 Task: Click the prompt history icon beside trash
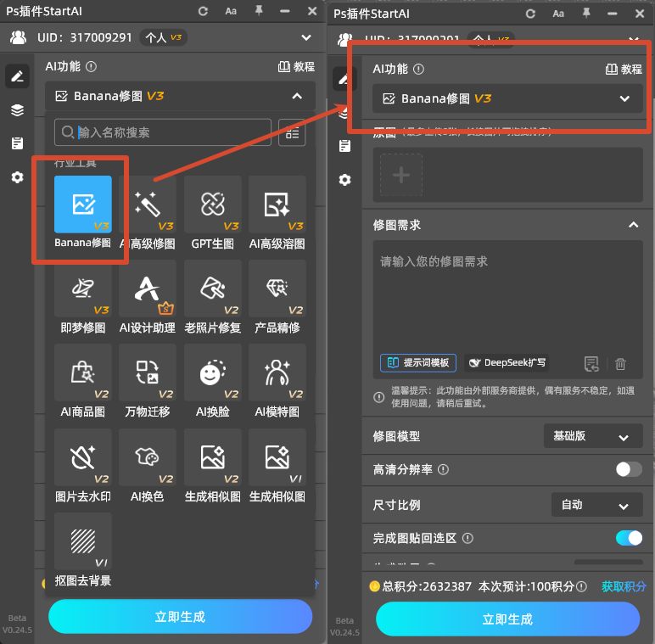591,364
